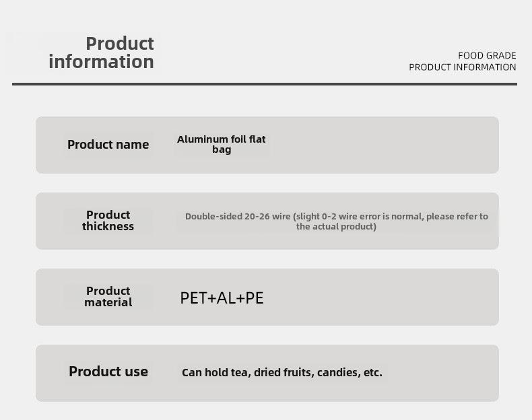
Task: Select the Product material label
Action: point(108,296)
